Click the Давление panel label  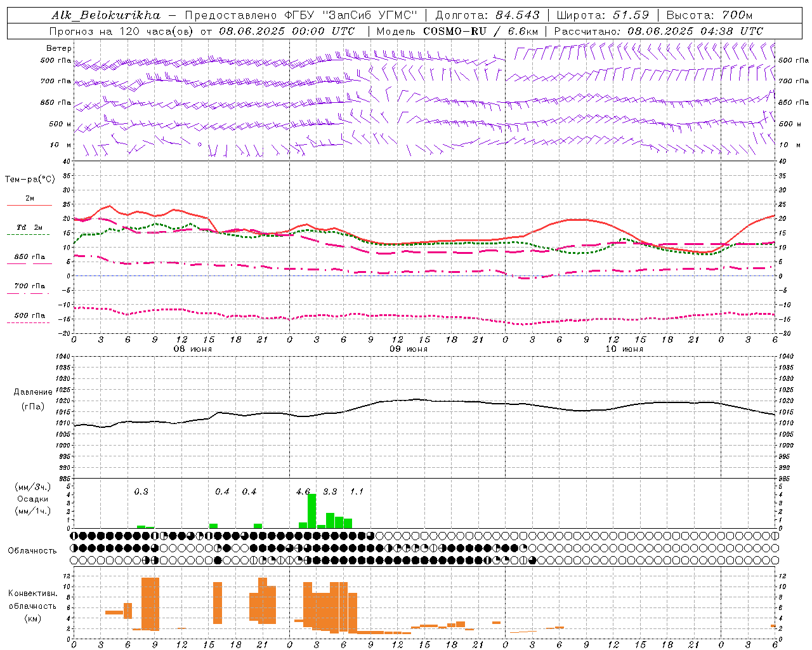[33, 392]
